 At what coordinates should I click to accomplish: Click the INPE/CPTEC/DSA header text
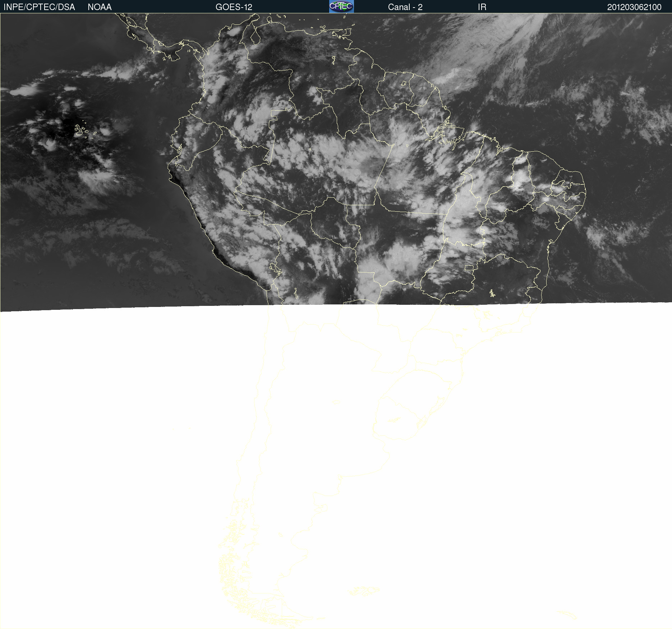pos(39,7)
